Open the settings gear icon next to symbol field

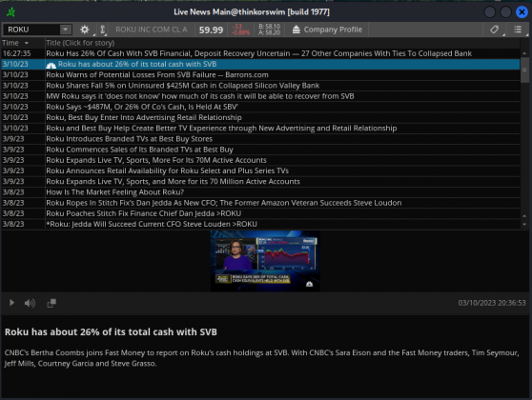click(85, 30)
